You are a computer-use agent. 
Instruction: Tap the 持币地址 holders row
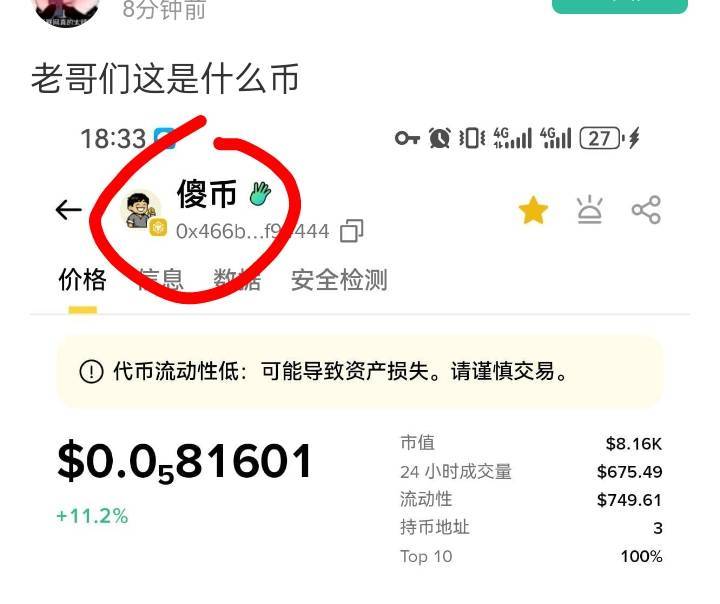pyautogui.click(x=531, y=528)
